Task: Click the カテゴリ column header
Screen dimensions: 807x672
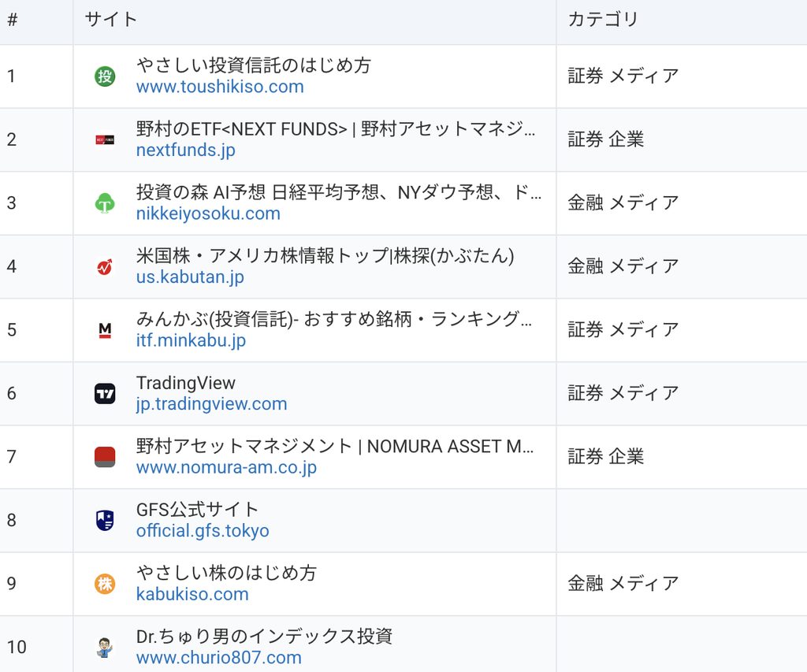Action: (x=603, y=20)
